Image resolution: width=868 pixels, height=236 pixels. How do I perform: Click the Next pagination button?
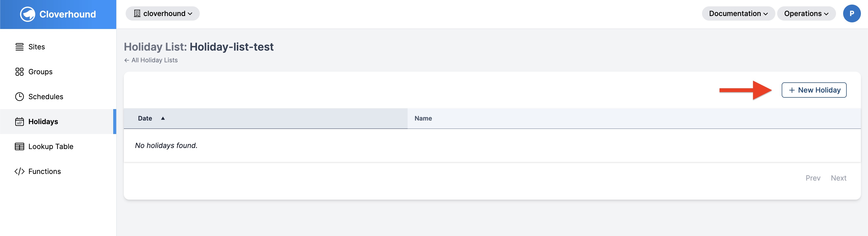838,178
